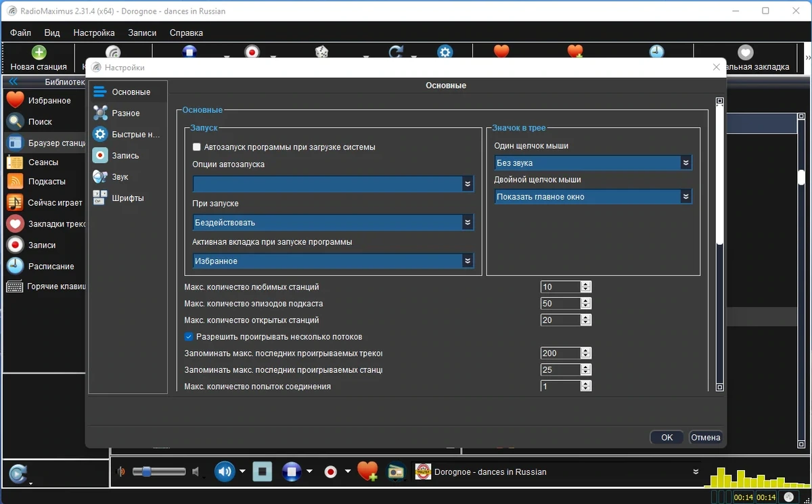
Task: Click the red heart favorites toolbar icon
Action: [501, 51]
